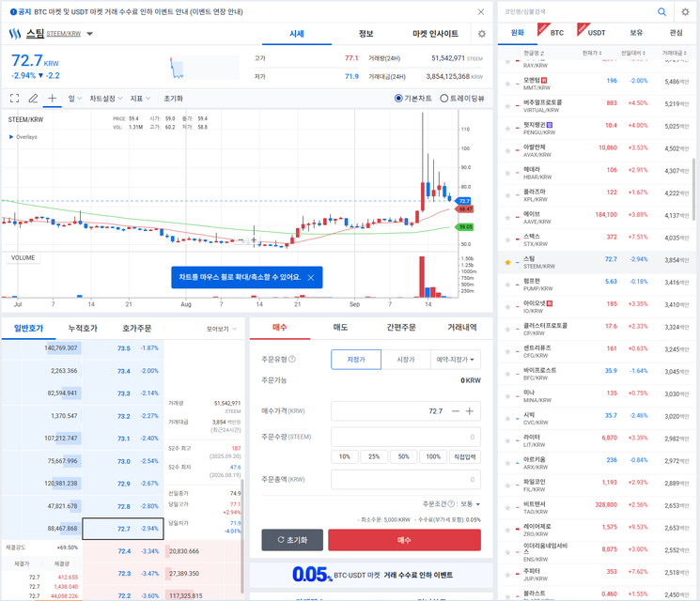Favorite the 아발란체 AVAX/KRW row star
Viewport: 700px width, 601px height.
click(507, 151)
